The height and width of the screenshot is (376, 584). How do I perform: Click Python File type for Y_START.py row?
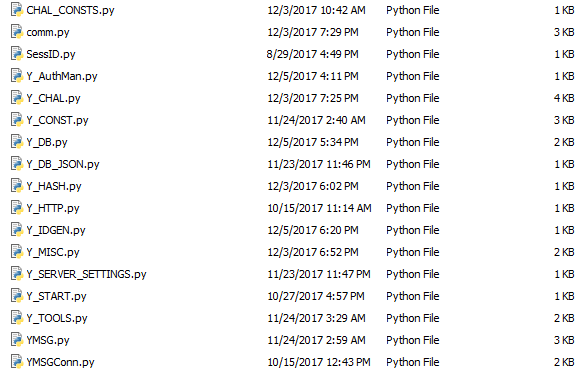(413, 296)
